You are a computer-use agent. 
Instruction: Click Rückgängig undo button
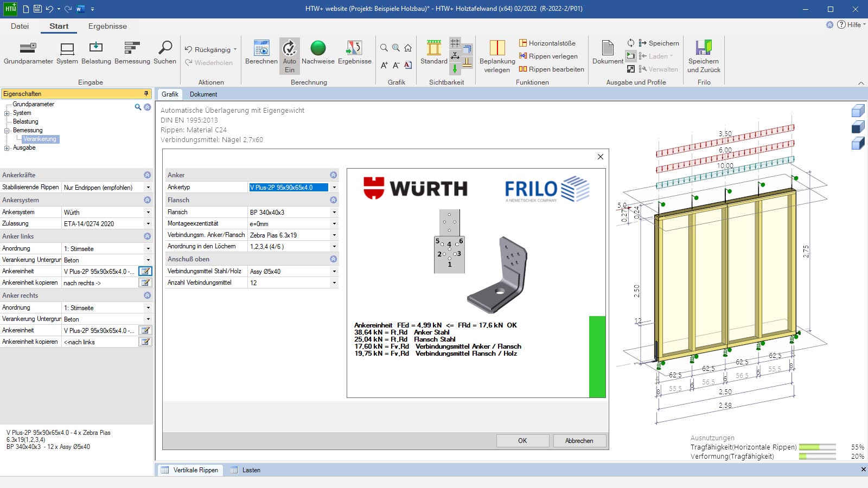tap(208, 49)
